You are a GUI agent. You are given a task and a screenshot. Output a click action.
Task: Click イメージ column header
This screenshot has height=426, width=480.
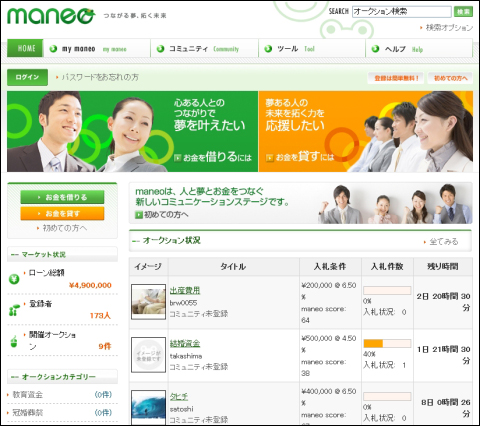148,267
